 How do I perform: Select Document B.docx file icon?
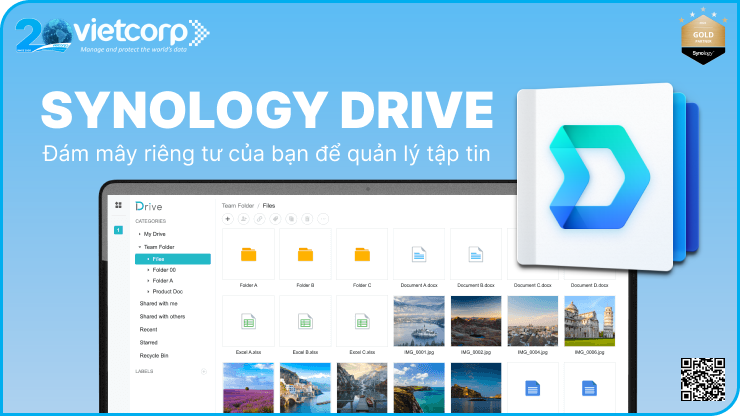(x=476, y=255)
